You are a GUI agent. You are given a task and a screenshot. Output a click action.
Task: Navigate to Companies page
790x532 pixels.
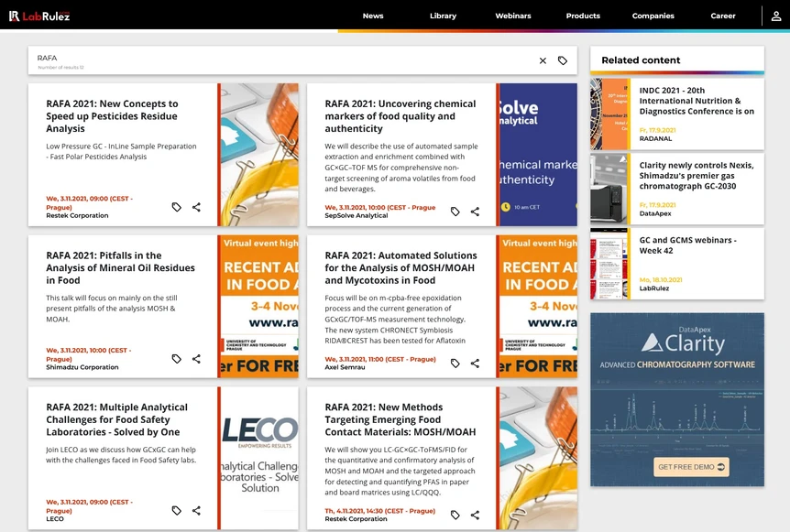point(653,16)
